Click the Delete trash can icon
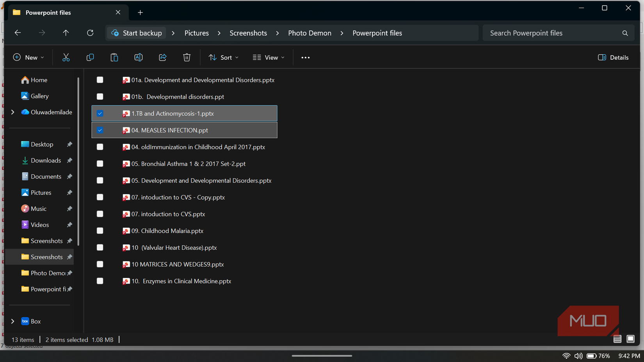 click(187, 57)
